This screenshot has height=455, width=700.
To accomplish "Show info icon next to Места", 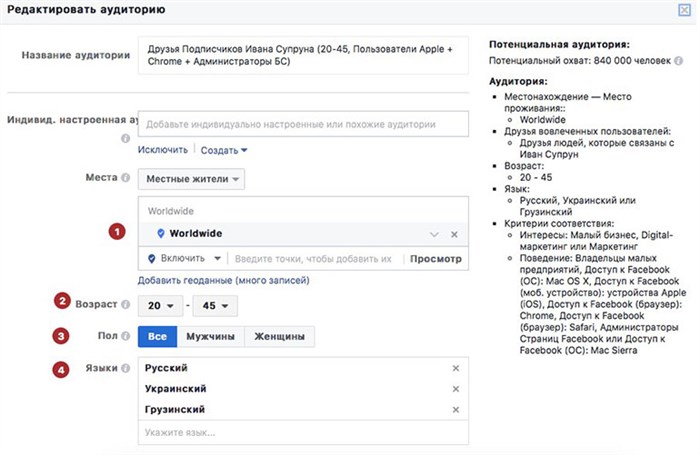I will [x=126, y=178].
